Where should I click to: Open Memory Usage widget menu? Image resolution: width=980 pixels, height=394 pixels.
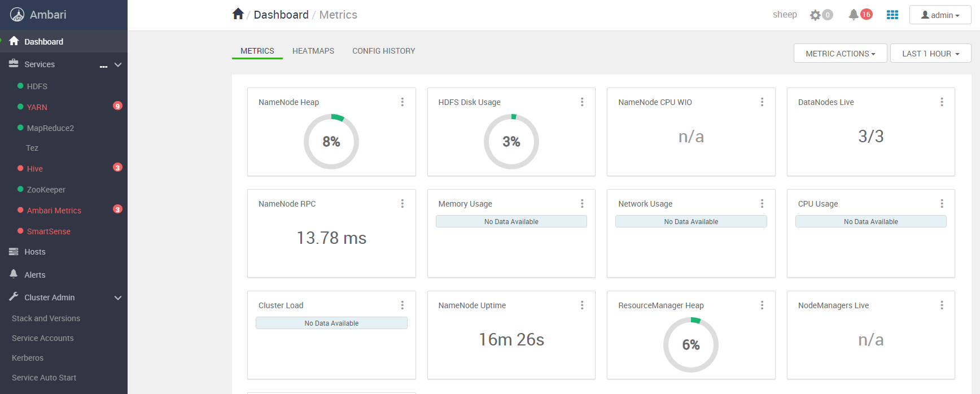tap(582, 204)
